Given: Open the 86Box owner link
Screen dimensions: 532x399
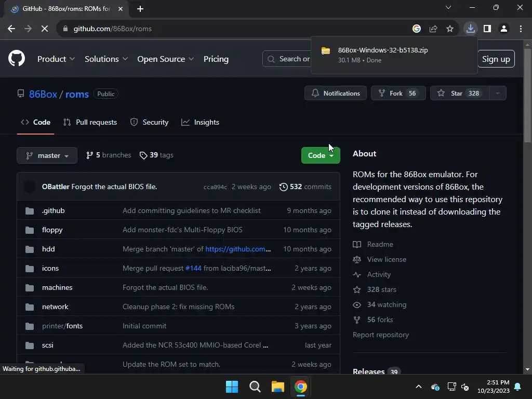Looking at the screenshot, I should [x=43, y=94].
